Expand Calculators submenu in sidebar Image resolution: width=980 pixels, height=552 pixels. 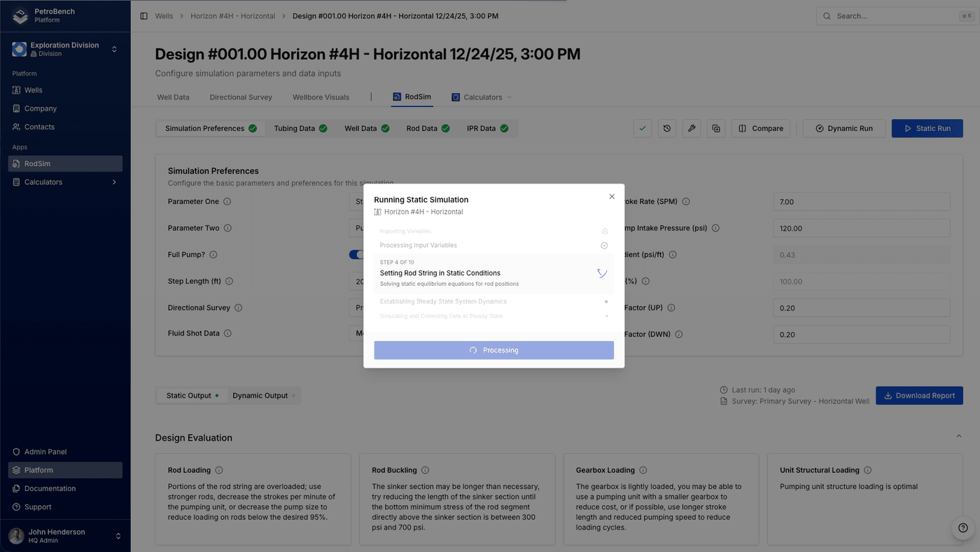pyautogui.click(x=114, y=182)
